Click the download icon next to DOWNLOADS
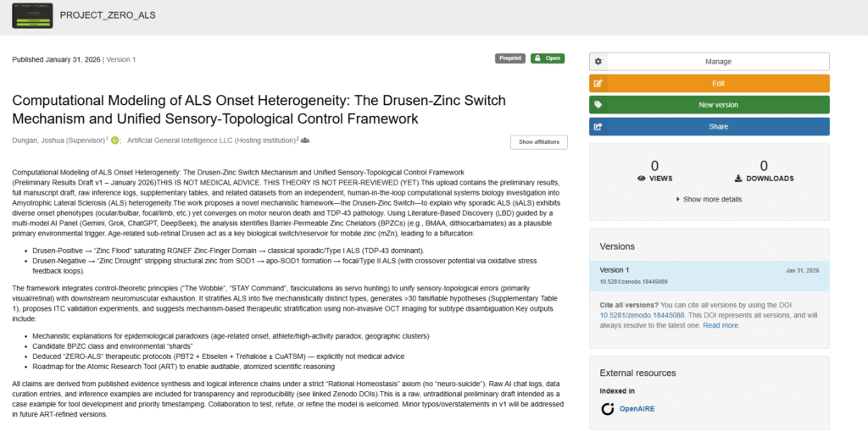Viewport: 868px width, 431px height. click(737, 179)
